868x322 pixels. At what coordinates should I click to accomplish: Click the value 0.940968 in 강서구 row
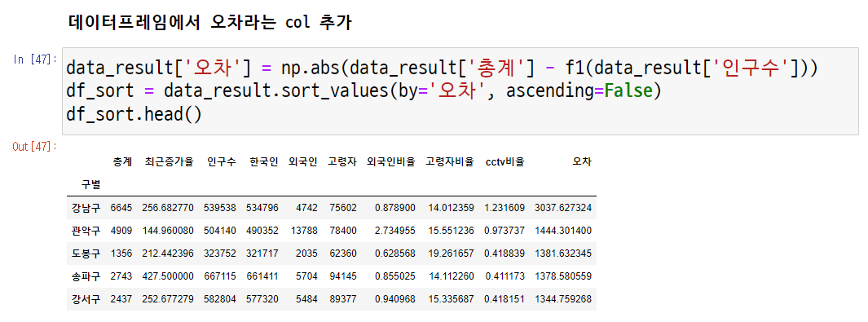click(395, 298)
